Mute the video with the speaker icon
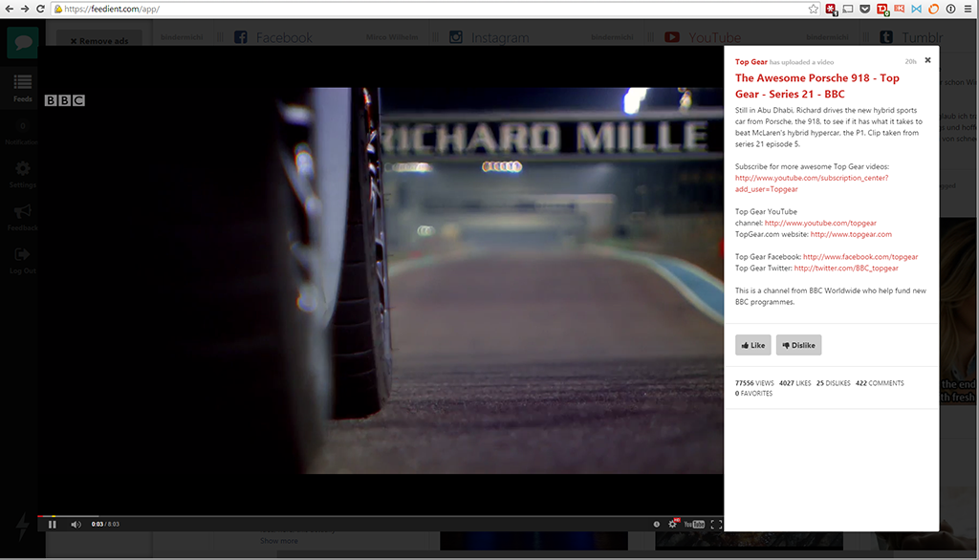Screen dimensions: 979x560 (x=76, y=525)
